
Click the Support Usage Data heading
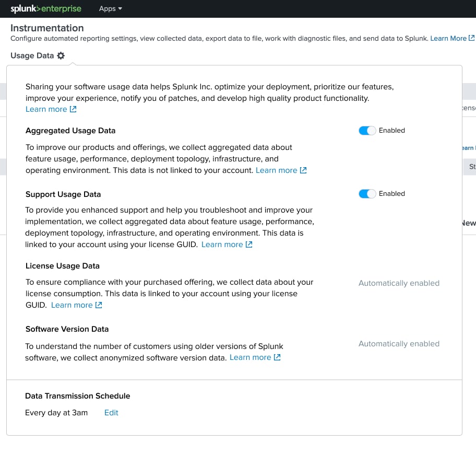pyautogui.click(x=63, y=194)
